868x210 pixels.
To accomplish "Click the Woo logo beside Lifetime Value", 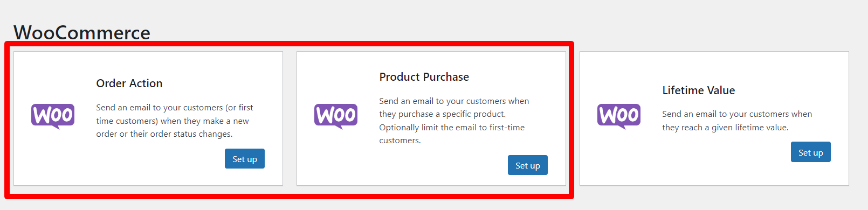I will 619,116.
